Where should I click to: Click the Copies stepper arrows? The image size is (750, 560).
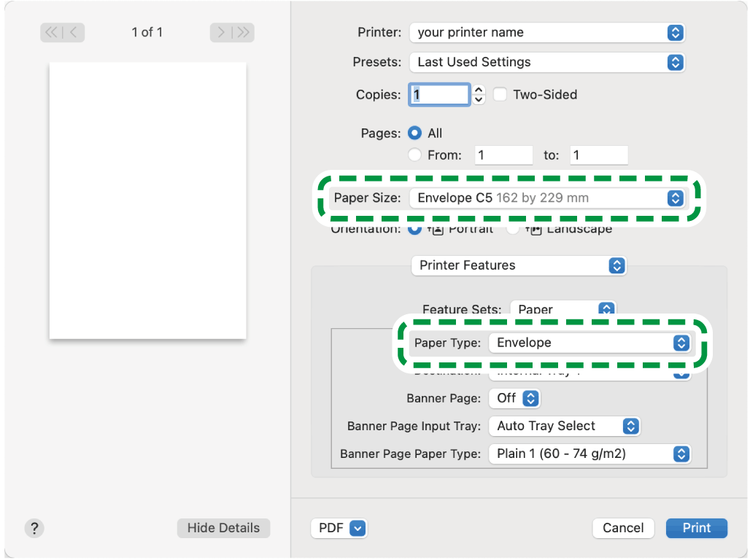pos(479,95)
